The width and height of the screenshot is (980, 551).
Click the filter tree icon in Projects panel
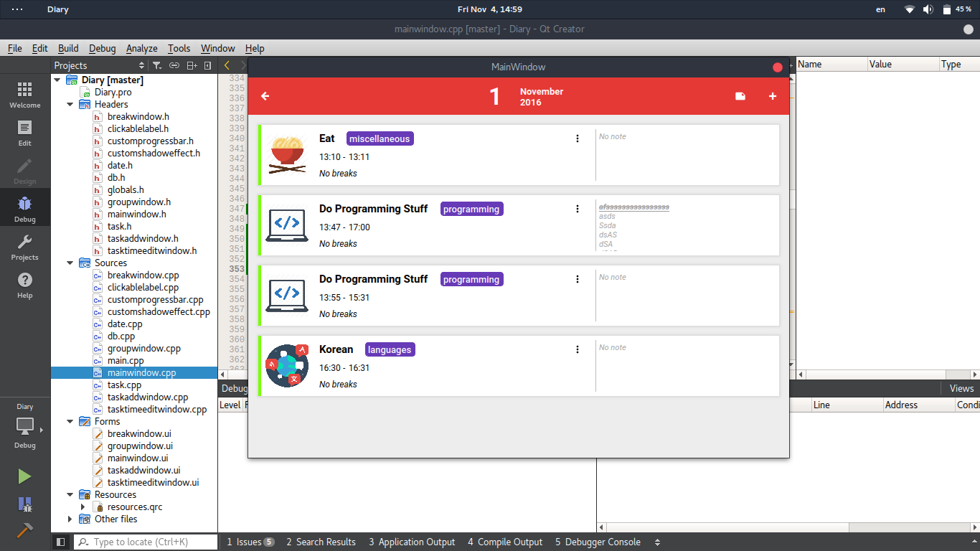click(x=157, y=65)
